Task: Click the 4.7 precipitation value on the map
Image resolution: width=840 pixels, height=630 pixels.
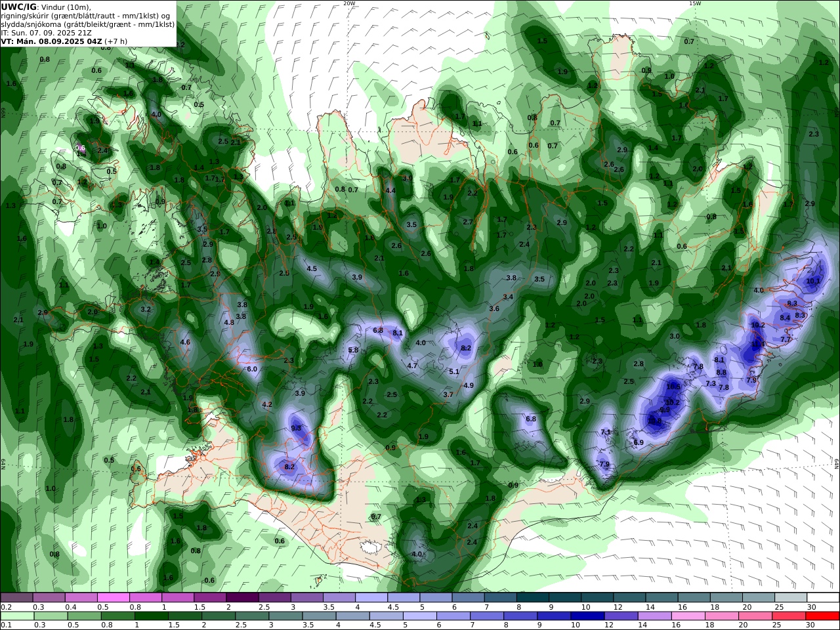Action: click(x=412, y=366)
